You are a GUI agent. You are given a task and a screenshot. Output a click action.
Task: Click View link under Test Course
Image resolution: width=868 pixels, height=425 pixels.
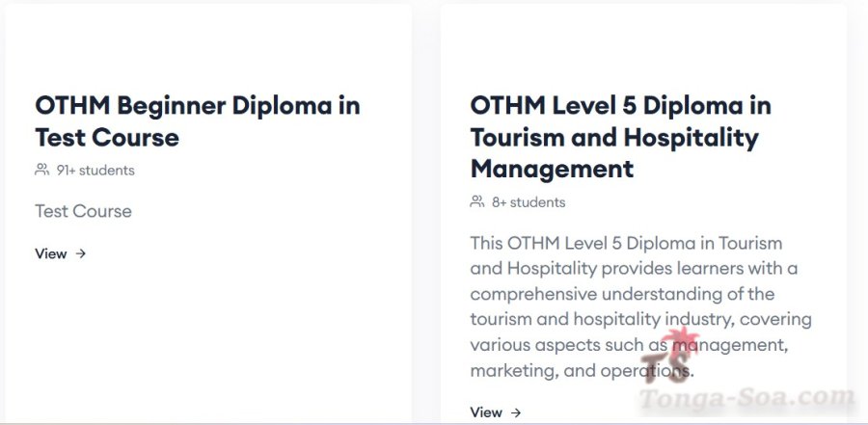(x=51, y=254)
